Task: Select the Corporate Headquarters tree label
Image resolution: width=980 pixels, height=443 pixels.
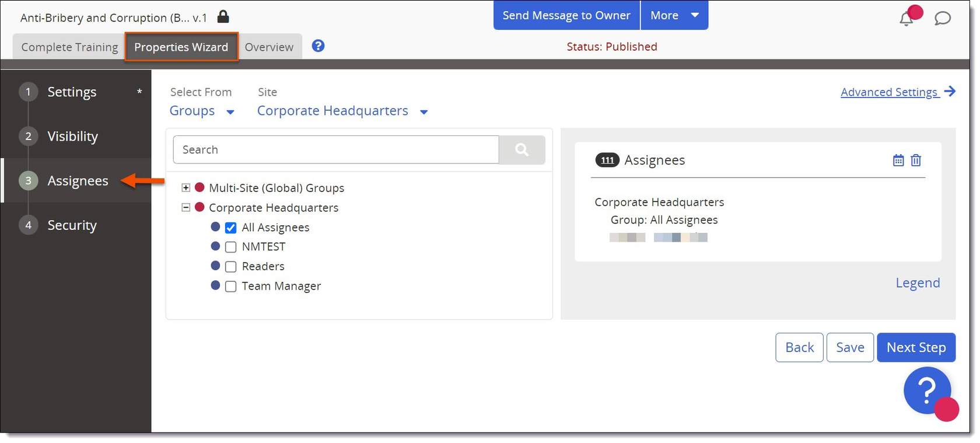Action: (x=274, y=208)
